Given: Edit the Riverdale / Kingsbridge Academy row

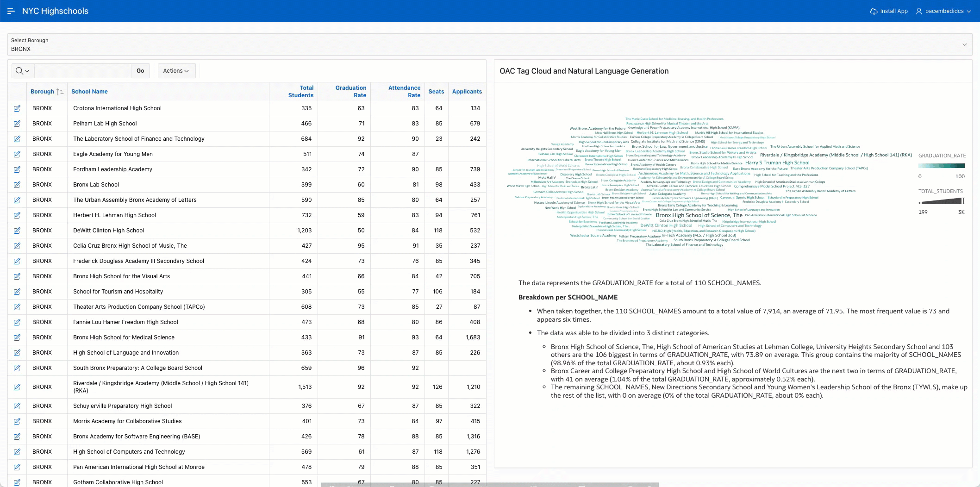Looking at the screenshot, I should tap(17, 387).
